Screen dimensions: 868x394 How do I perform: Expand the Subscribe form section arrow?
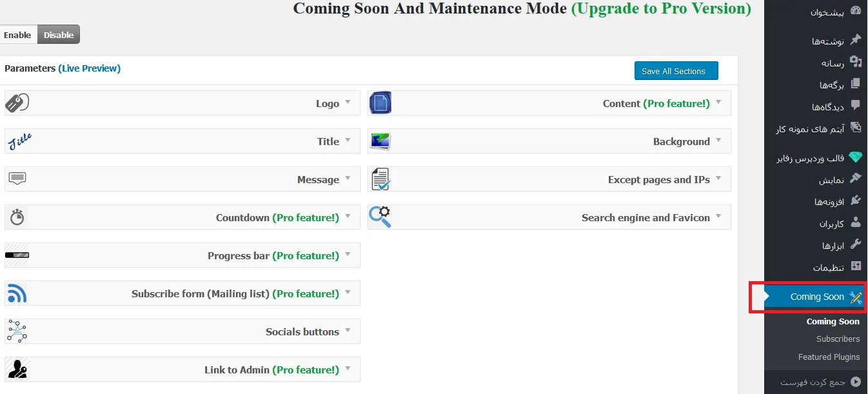click(x=348, y=292)
